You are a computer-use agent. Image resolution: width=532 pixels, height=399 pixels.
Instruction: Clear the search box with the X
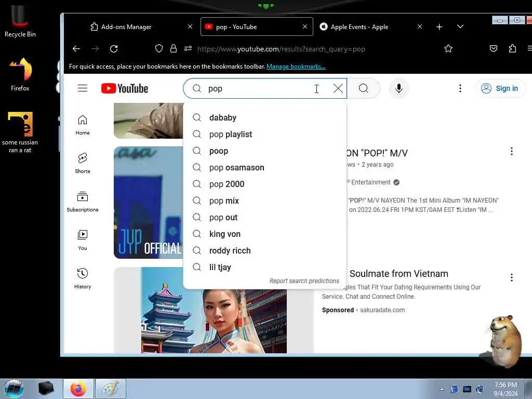(338, 88)
